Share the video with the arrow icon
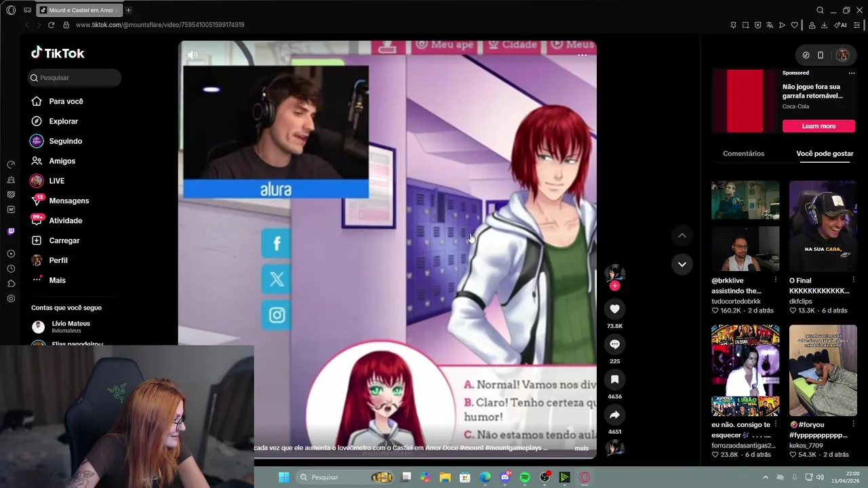 click(x=614, y=415)
